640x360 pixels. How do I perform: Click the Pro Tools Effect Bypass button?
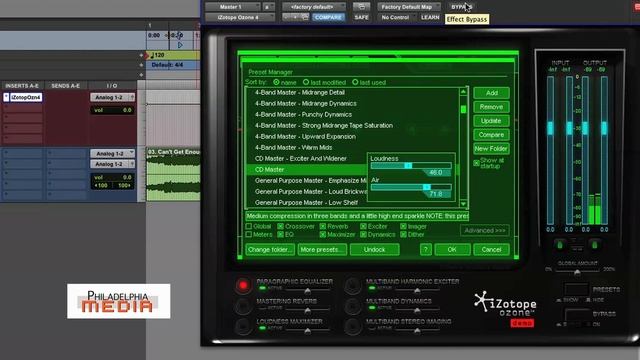(462, 7)
